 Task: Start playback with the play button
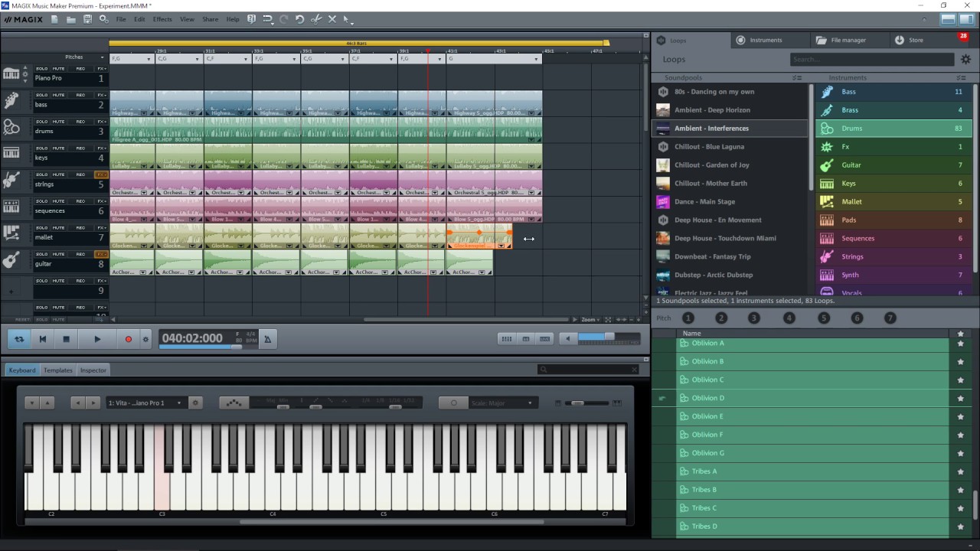(x=97, y=339)
